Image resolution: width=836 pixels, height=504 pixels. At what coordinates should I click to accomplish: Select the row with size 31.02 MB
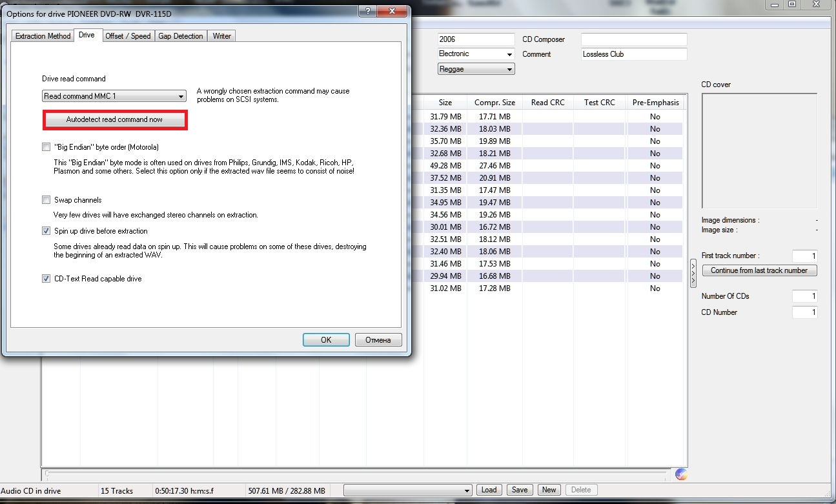[445, 288]
